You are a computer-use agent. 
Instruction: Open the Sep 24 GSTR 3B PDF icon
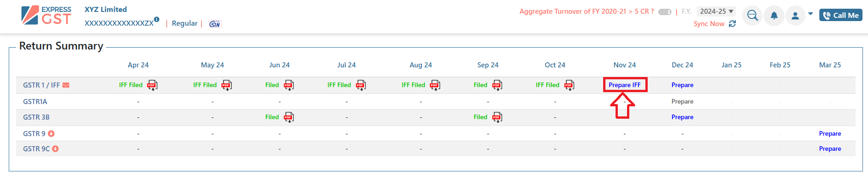point(497,117)
